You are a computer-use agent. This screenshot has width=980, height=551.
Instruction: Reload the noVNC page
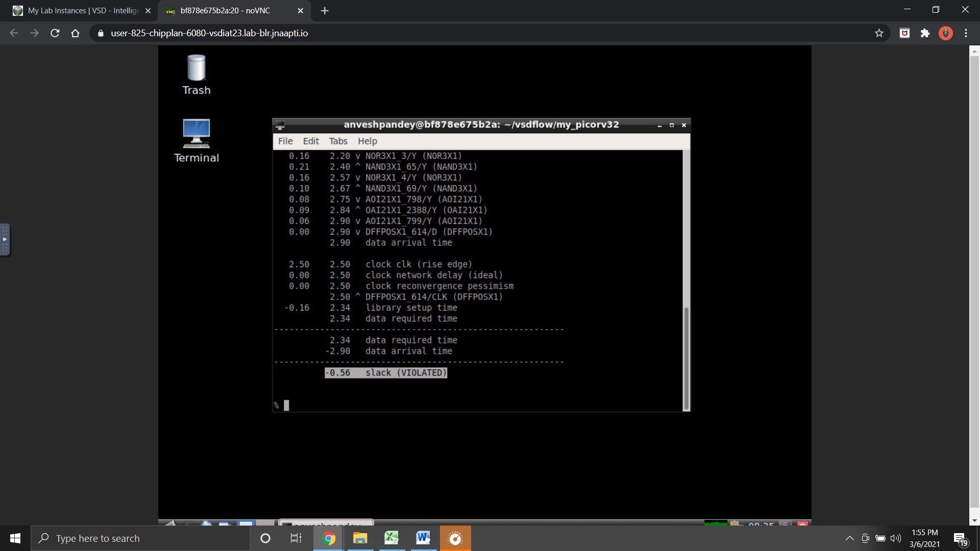tap(55, 33)
